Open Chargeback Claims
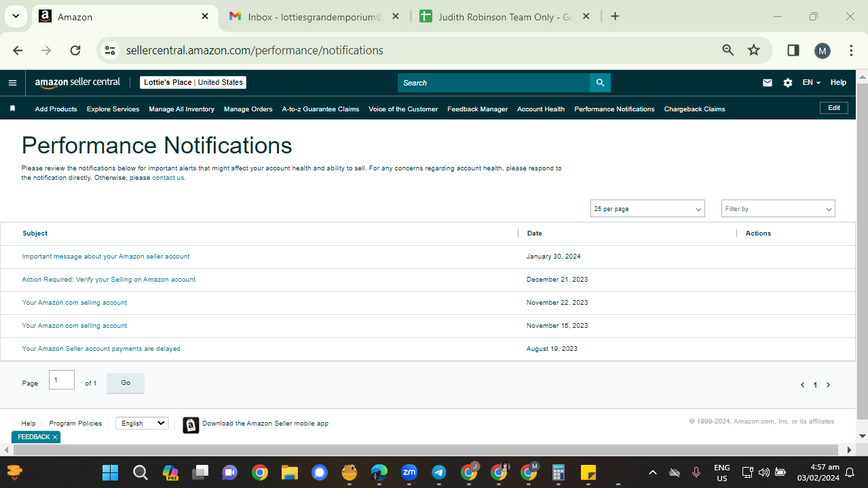This screenshot has height=488, width=868. [x=694, y=109]
